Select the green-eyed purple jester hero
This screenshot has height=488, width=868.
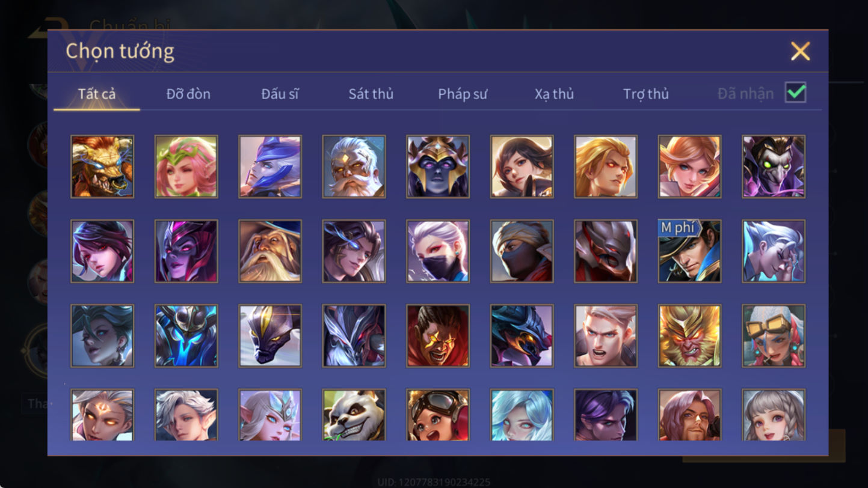[x=773, y=166]
